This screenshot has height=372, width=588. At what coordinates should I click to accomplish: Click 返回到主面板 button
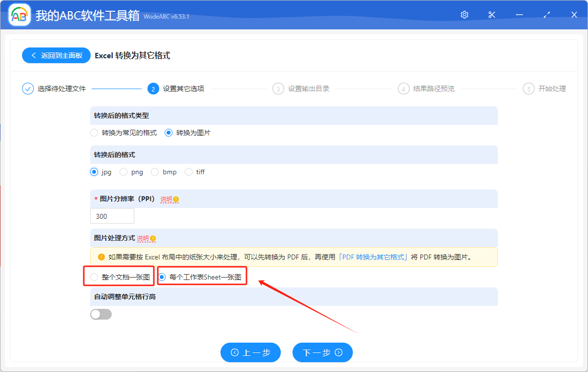56,55
